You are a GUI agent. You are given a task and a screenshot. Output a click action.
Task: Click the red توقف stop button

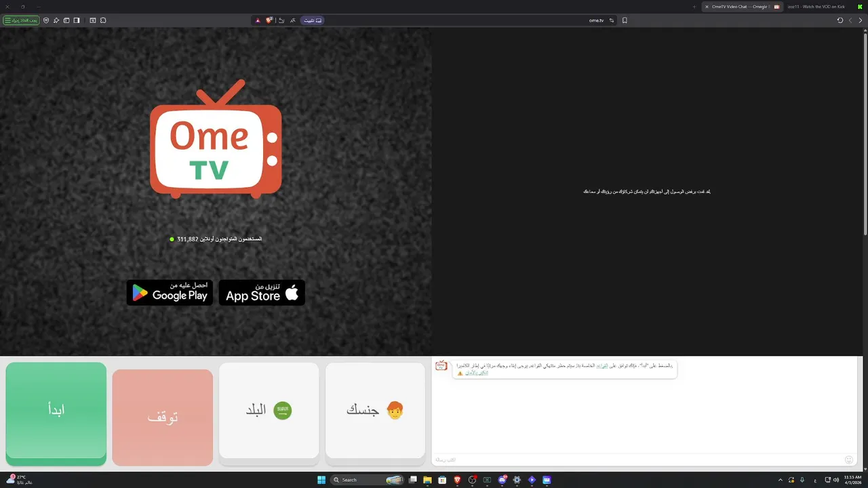pyautogui.click(x=163, y=418)
